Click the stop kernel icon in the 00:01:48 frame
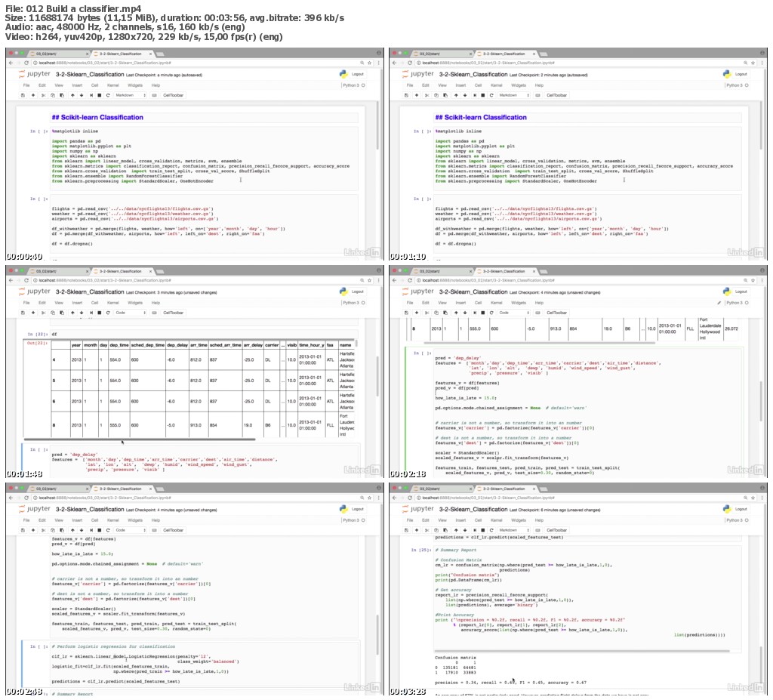This screenshot has width=773, height=700. pyautogui.click(x=100, y=313)
